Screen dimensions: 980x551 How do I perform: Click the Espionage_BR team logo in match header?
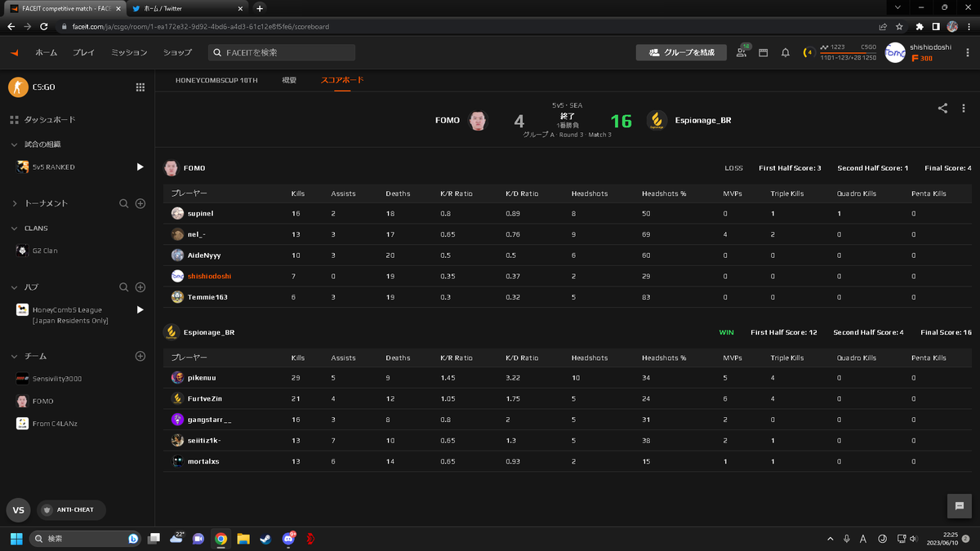(x=657, y=121)
